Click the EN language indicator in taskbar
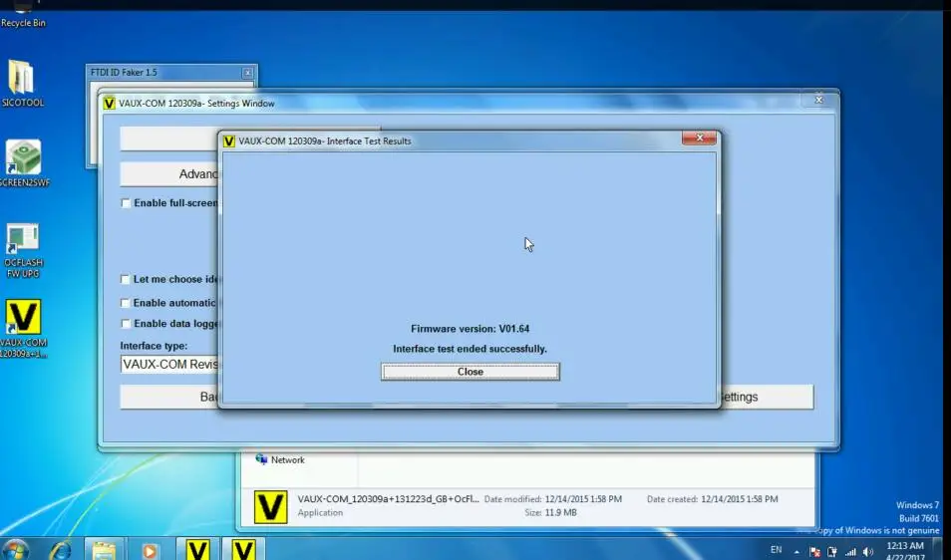 pos(776,550)
